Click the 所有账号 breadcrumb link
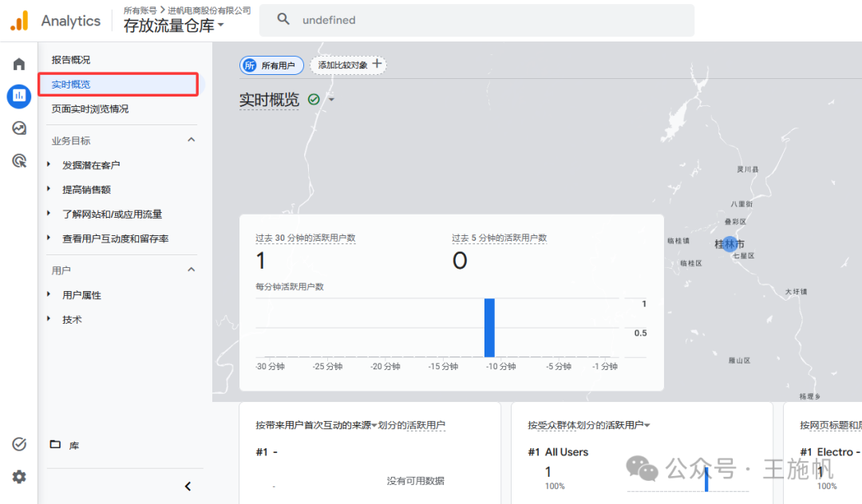 click(140, 10)
